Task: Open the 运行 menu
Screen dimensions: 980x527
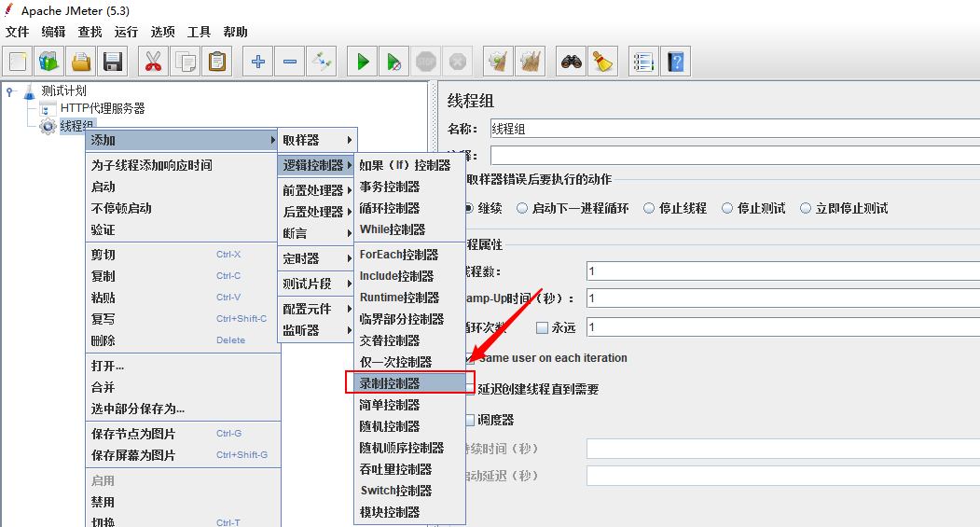Action: click(x=126, y=32)
